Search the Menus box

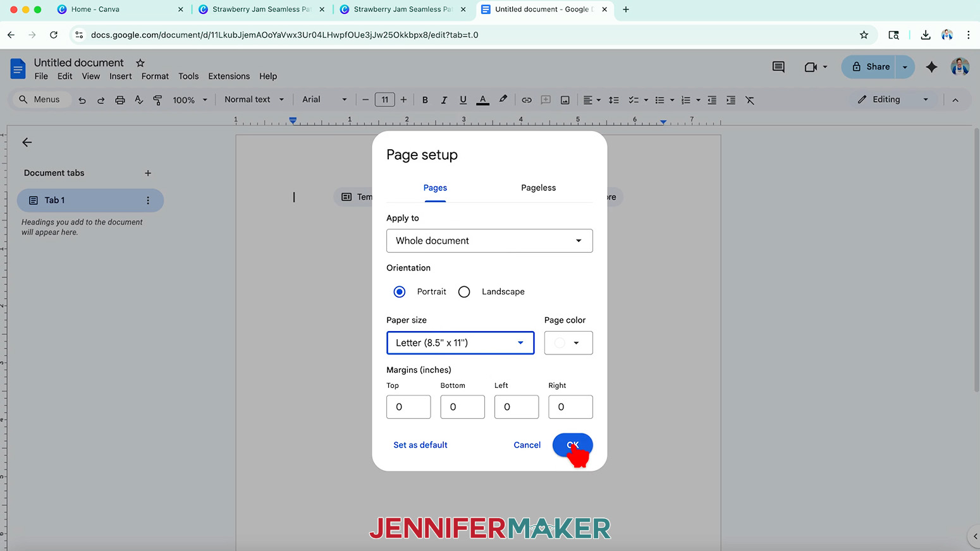(40, 99)
